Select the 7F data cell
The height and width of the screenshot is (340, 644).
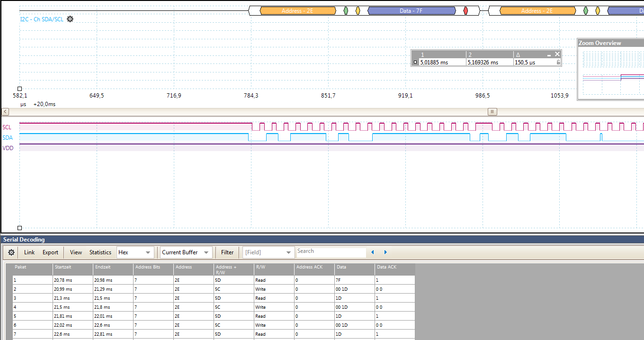[x=355, y=280]
